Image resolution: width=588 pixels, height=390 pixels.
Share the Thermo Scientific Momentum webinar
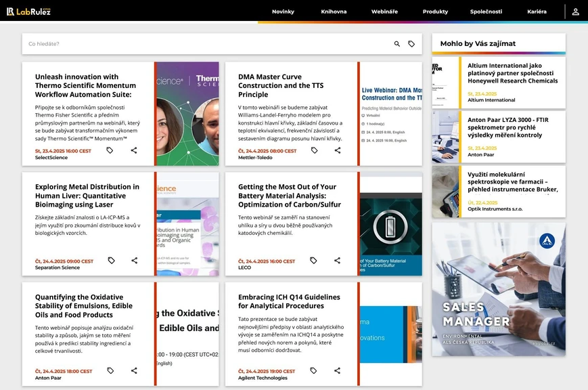134,150
